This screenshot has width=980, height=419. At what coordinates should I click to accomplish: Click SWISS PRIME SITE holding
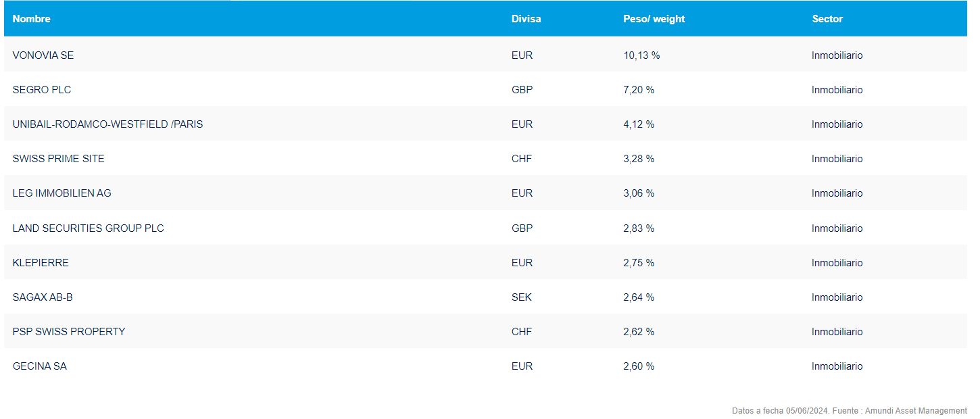click(x=58, y=159)
